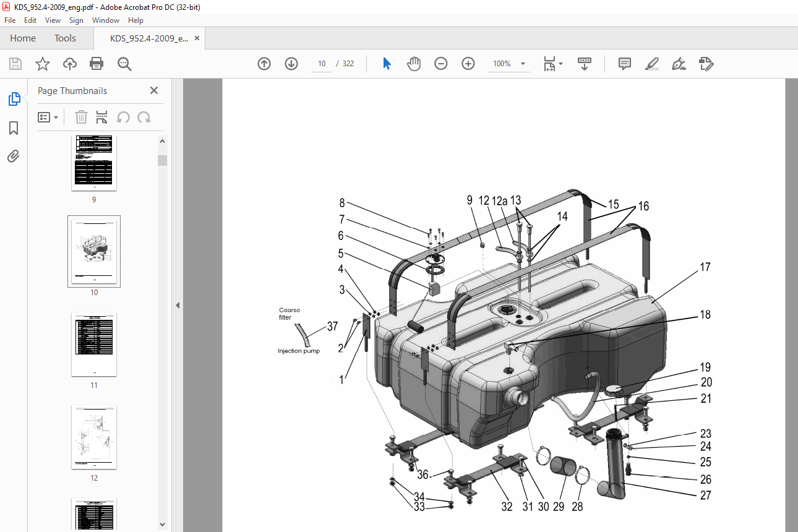Click the Page Thumbnails panel title
The image size is (798, 532).
click(72, 91)
